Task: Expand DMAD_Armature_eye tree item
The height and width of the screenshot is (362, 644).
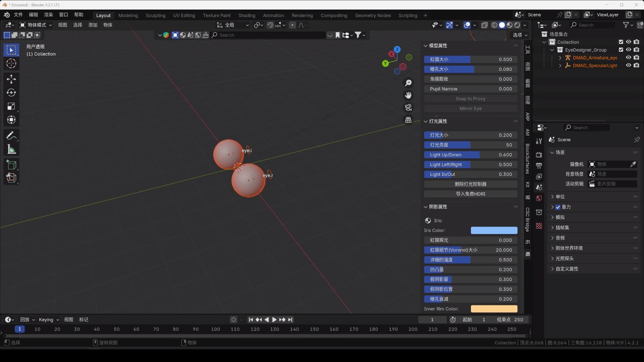Action: pos(560,58)
